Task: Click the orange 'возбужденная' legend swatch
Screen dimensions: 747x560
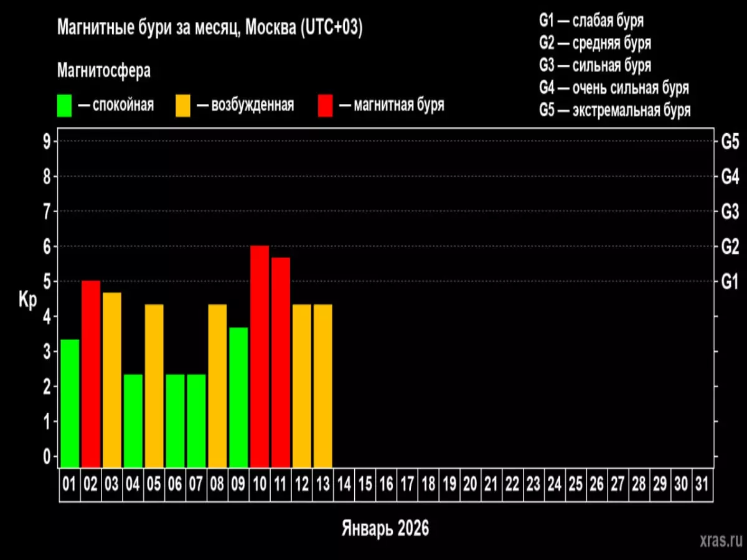Action: coord(184,105)
